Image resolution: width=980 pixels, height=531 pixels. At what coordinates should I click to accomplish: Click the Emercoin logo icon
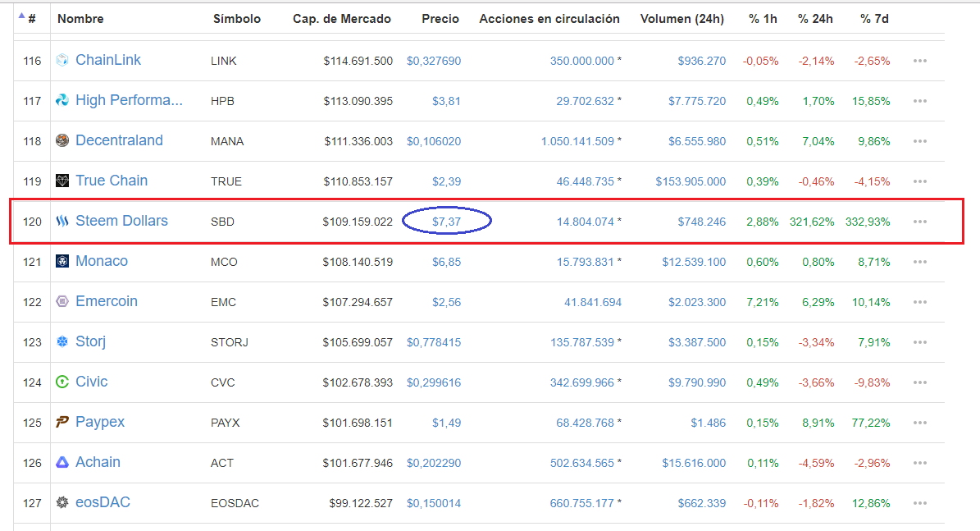[62, 301]
